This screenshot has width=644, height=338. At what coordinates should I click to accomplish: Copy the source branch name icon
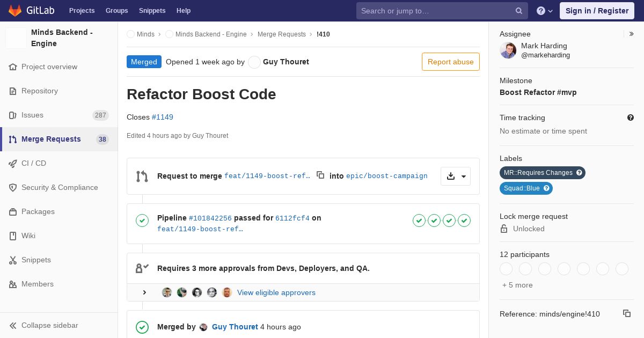pos(320,175)
